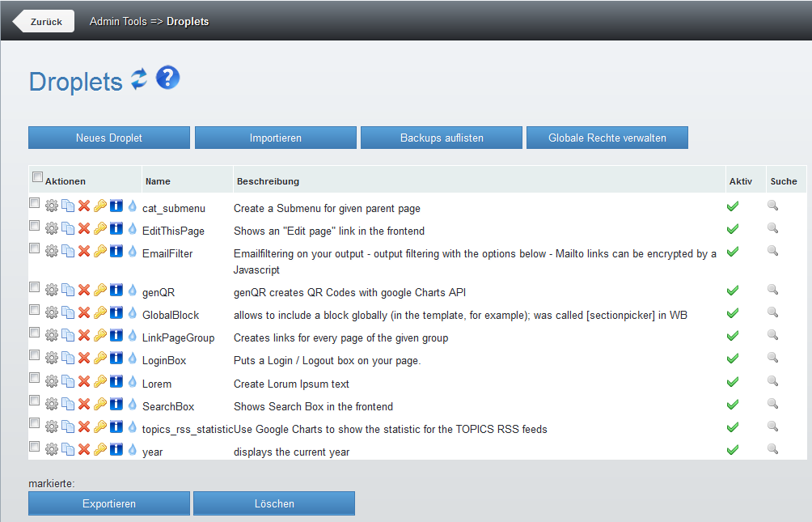The width and height of the screenshot is (812, 522).
Task: Click the red X delete icon for EmailFilter
Action: click(x=83, y=252)
